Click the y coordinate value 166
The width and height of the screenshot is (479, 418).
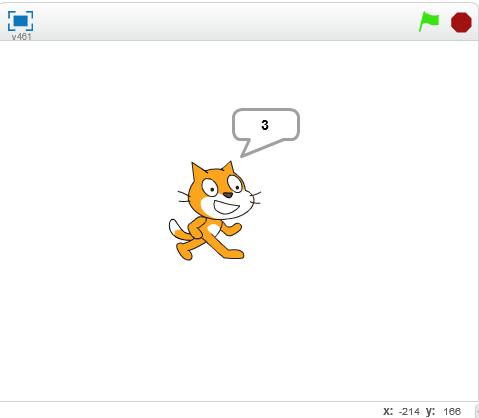point(452,412)
